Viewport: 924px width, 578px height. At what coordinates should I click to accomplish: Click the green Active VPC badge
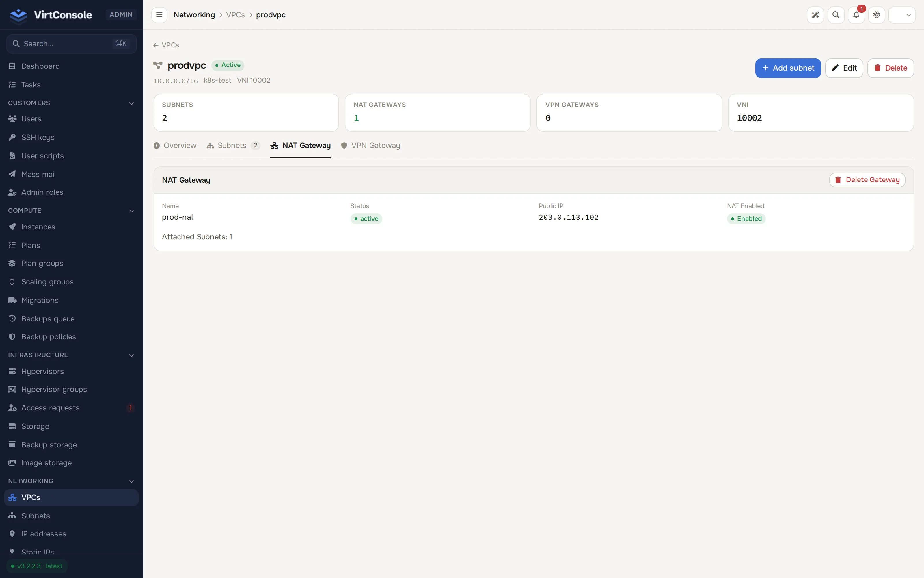tap(228, 65)
